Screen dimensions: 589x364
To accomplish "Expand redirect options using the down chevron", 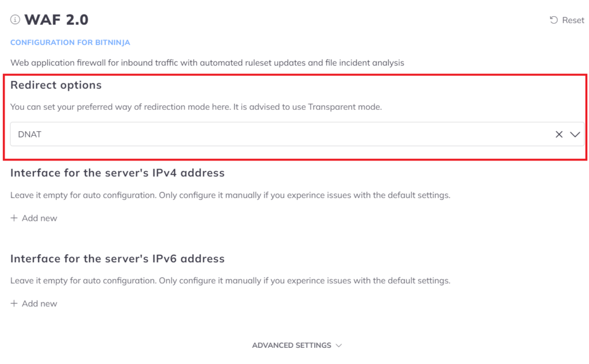I will point(575,135).
